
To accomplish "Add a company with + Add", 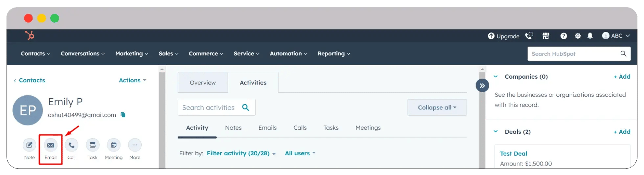I will tap(622, 77).
